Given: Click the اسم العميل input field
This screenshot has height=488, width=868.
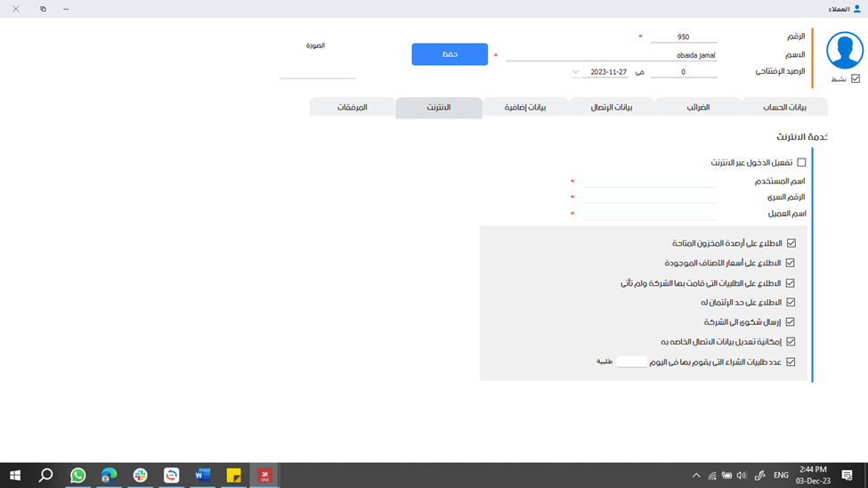Looking at the screenshot, I should (x=649, y=213).
